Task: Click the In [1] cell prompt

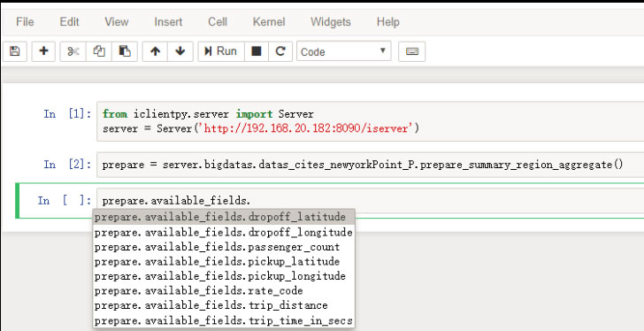Action: pos(68,114)
